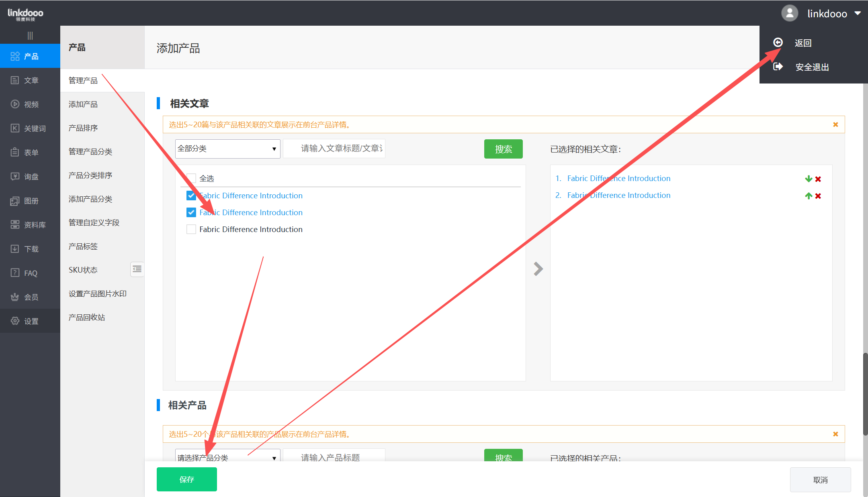The height and width of the screenshot is (497, 868).
Task: Open the 全部分类 category dropdown
Action: (x=227, y=149)
